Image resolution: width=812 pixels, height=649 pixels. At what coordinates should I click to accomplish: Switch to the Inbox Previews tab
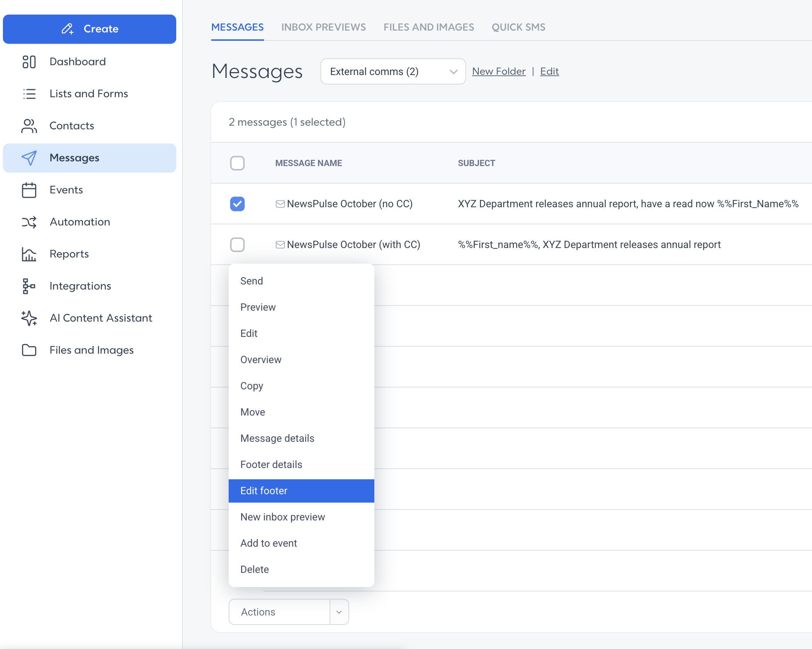323,27
